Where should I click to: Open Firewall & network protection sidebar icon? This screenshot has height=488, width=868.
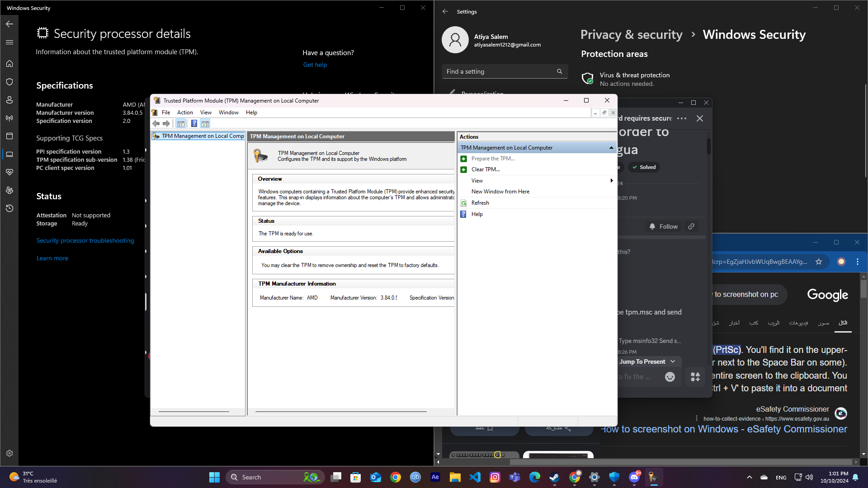[x=9, y=118]
